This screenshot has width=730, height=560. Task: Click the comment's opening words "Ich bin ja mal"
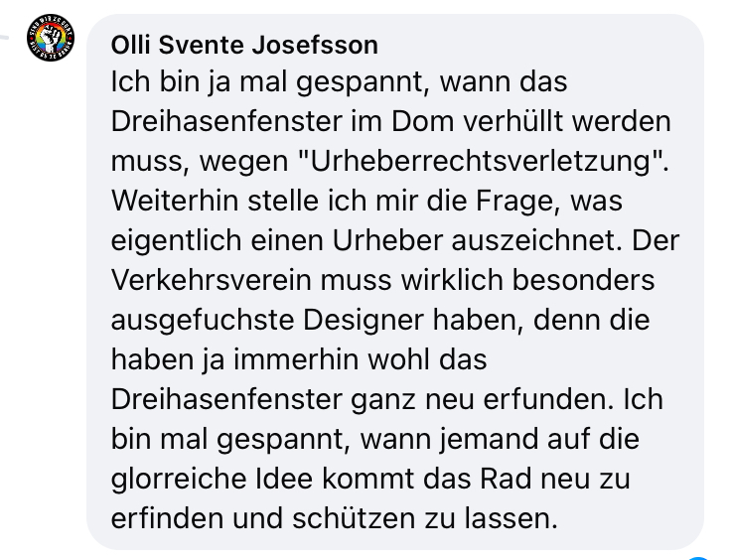(x=199, y=82)
